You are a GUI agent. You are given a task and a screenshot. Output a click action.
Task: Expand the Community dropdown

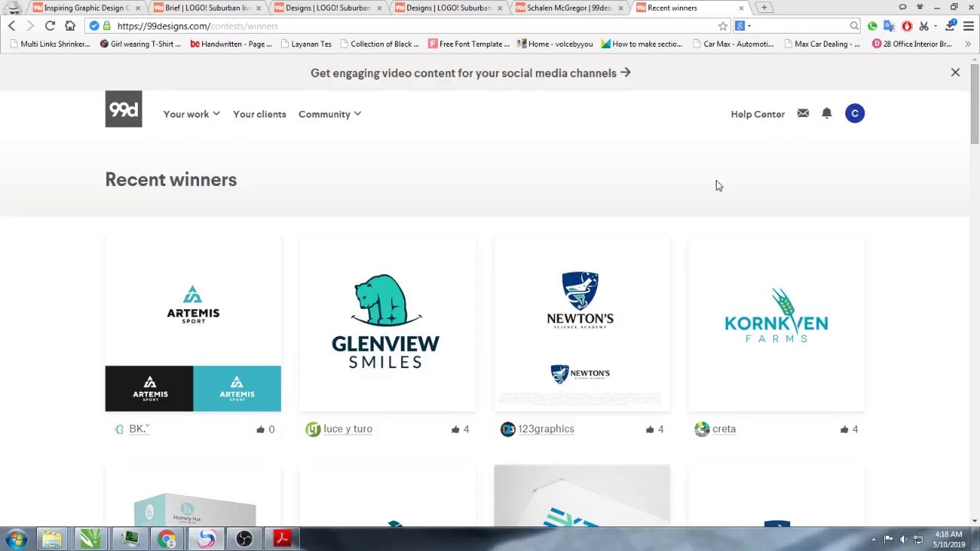pyautogui.click(x=330, y=114)
